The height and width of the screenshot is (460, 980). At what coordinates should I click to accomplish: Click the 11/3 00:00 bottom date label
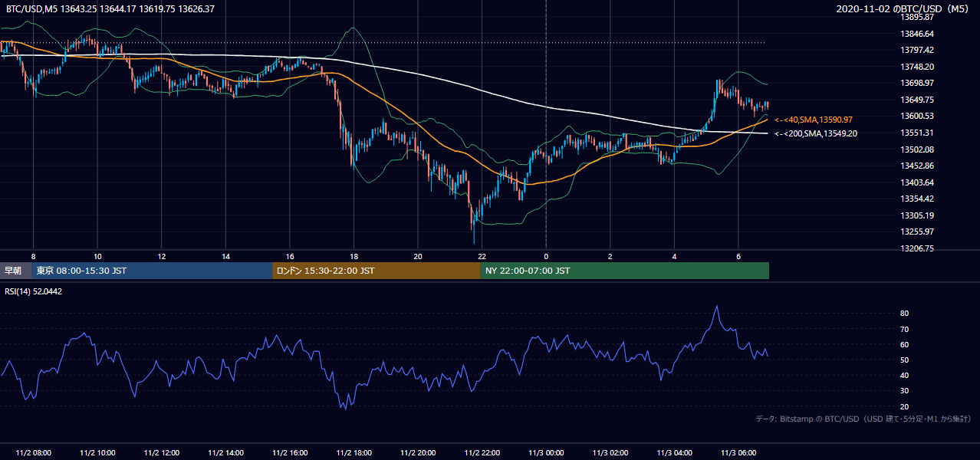tap(546, 452)
